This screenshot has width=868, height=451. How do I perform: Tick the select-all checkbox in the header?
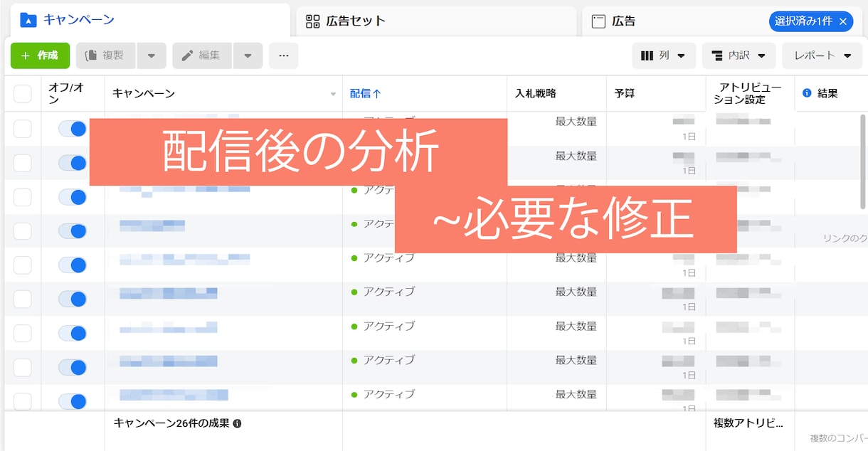(x=23, y=93)
